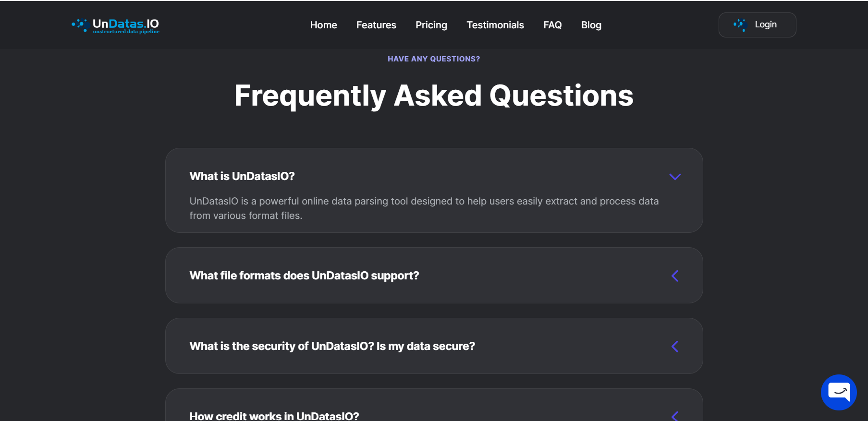Navigate to Pricing
This screenshot has width=868, height=421.
point(431,25)
